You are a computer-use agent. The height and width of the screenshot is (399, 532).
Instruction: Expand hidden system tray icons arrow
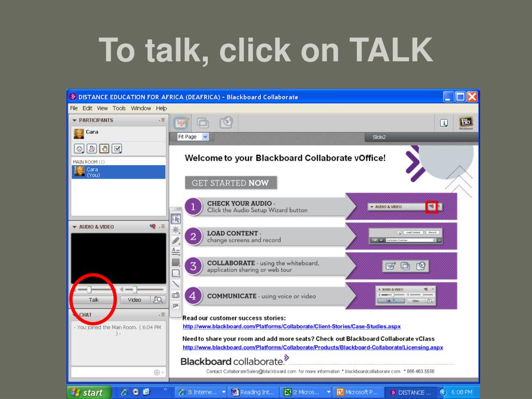(x=443, y=392)
